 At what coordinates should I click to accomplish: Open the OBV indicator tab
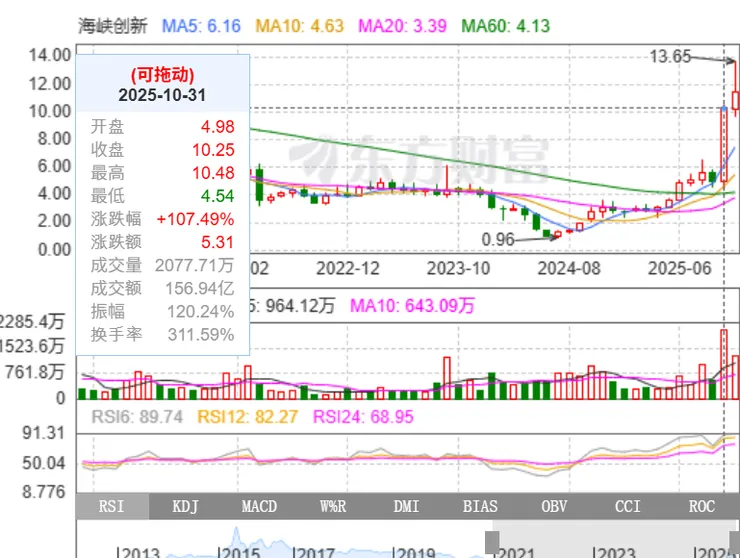(554, 507)
